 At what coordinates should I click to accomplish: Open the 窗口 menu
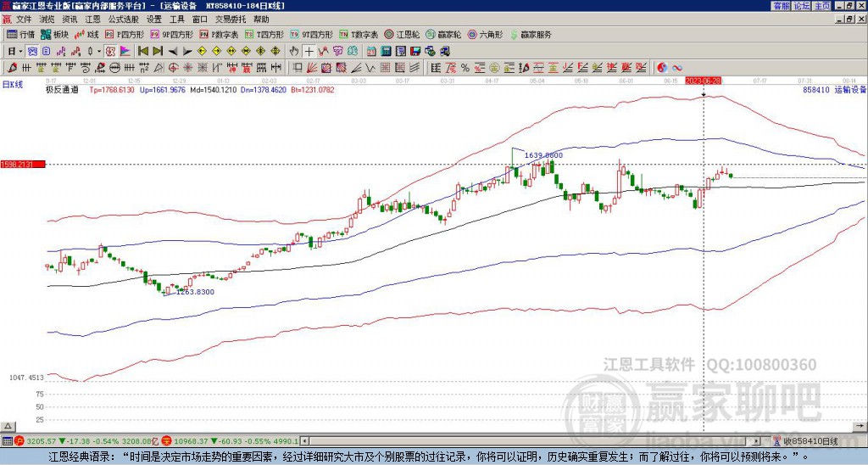pyautogui.click(x=200, y=20)
